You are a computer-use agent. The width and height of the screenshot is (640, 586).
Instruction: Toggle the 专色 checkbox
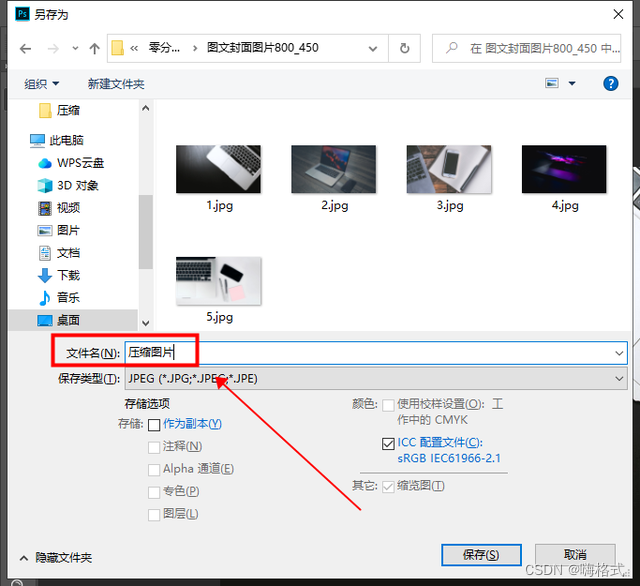[x=154, y=492]
